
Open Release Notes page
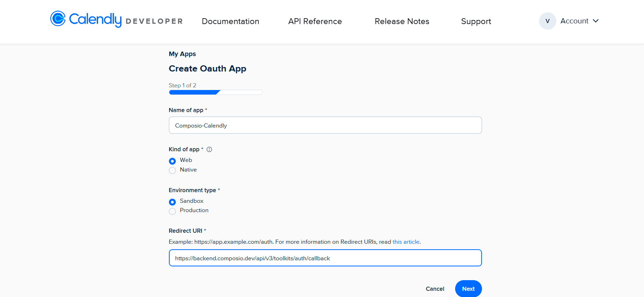[x=402, y=21]
